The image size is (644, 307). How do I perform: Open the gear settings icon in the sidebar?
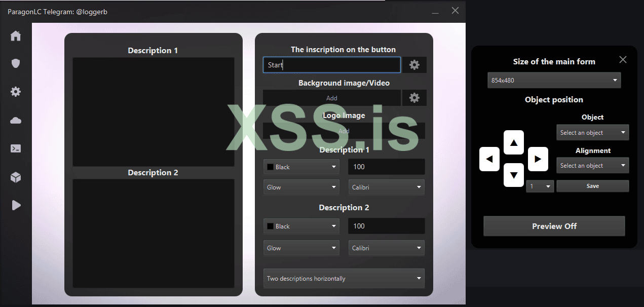(16, 92)
